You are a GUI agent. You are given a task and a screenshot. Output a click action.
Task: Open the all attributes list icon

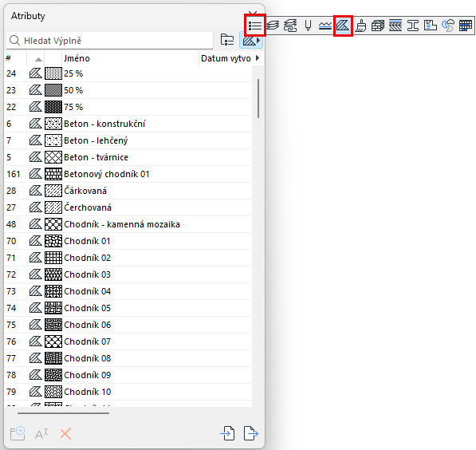tap(254, 26)
